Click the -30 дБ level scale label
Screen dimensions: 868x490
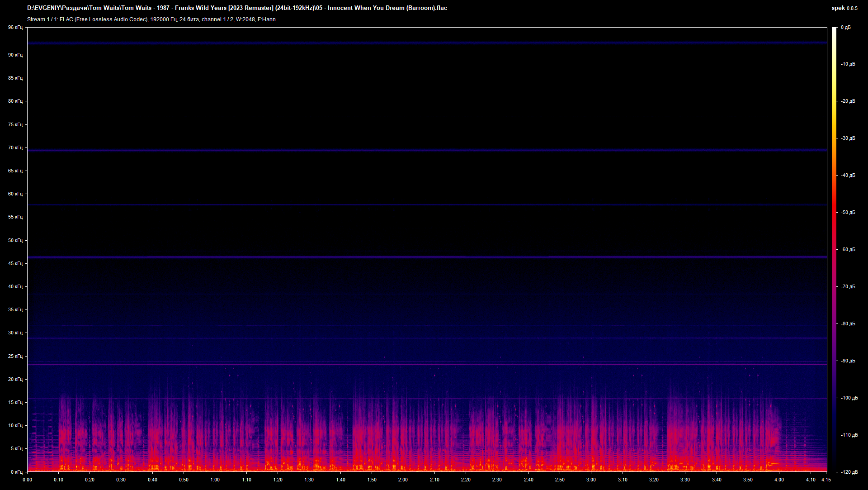(848, 138)
